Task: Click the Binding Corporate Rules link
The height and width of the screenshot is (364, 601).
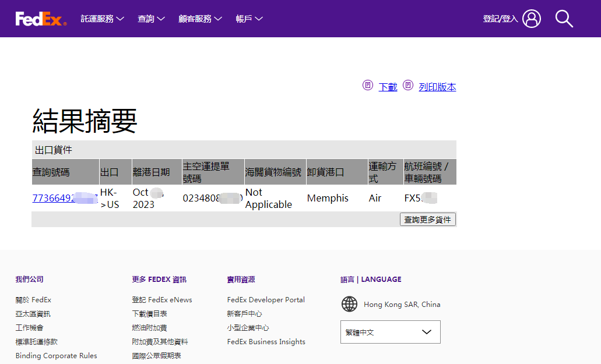Action: pyautogui.click(x=56, y=356)
